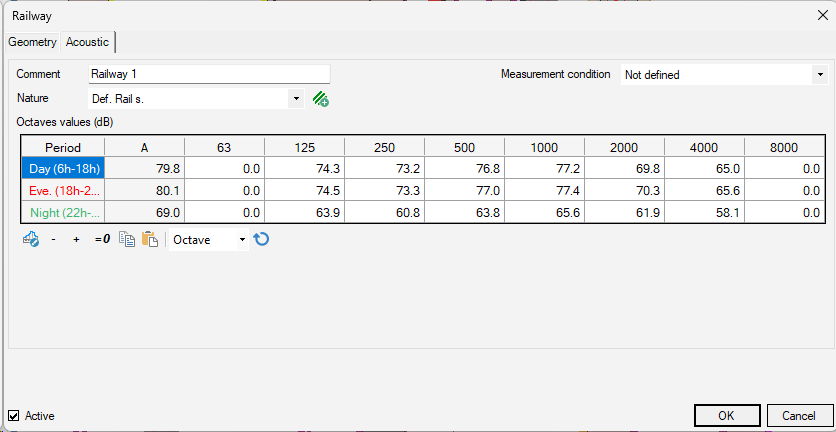Select the Acoustic tab

click(87, 42)
